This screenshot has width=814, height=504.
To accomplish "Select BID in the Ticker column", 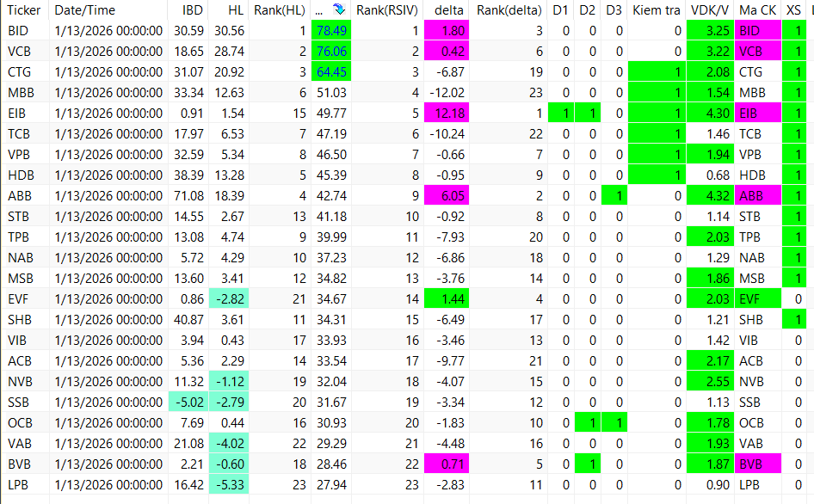I will coord(18,31).
